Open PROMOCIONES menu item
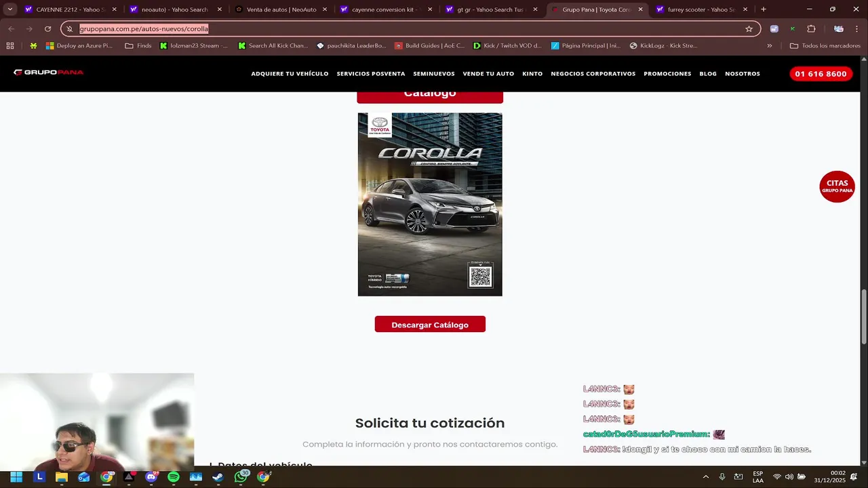Image resolution: width=868 pixels, height=488 pixels. click(667, 74)
